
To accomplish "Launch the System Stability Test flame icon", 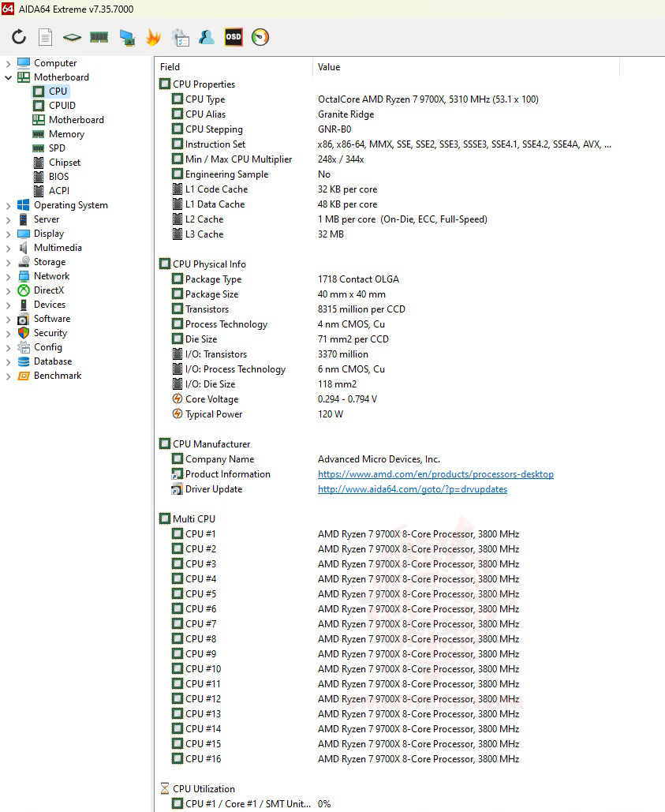I will pos(153,37).
